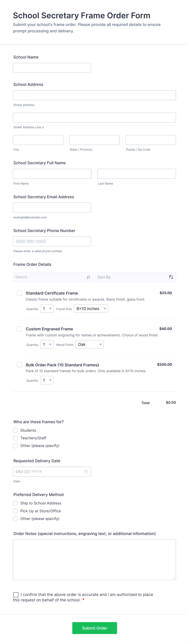Select Teachers/Staff radio option
This screenshot has width=187, height=644.
(x=15, y=438)
